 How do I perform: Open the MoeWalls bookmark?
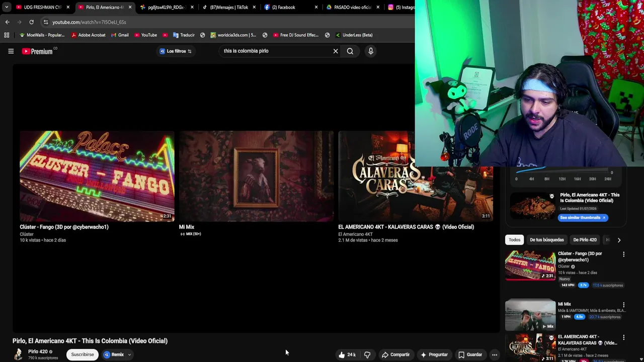42,35
